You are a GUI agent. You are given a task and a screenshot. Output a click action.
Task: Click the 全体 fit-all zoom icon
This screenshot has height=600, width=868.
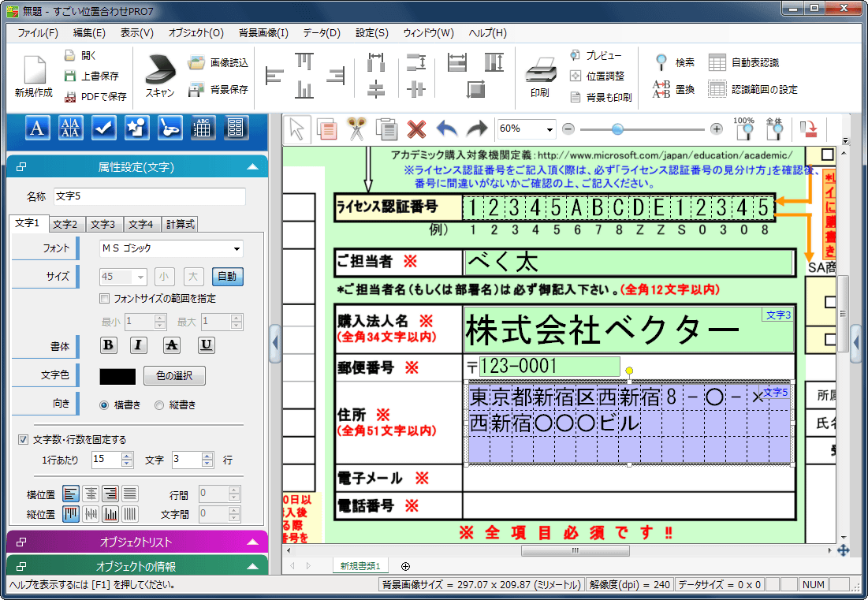(774, 128)
